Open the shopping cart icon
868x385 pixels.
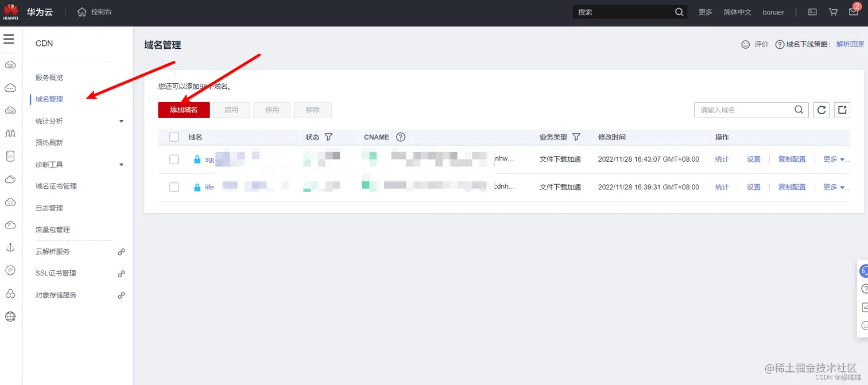point(833,12)
